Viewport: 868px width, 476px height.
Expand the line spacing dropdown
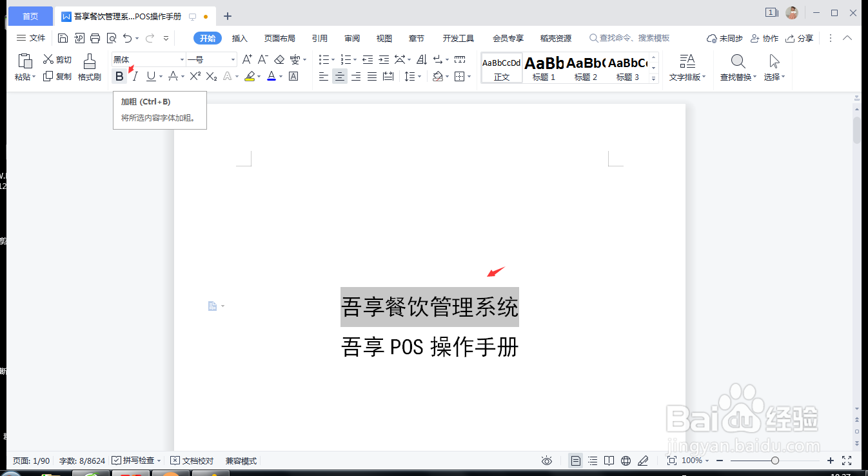point(420,77)
